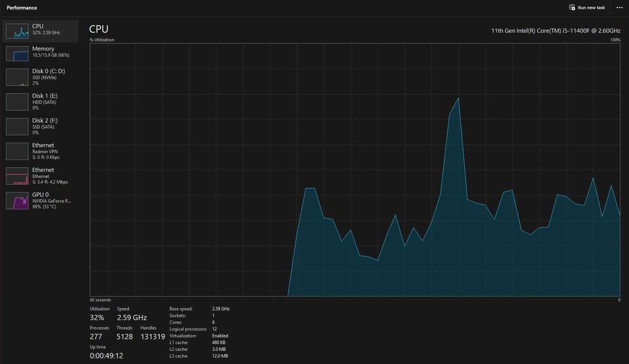629x364 pixels.
Task: Open the pink Ethernet activity graph thumbnail
Action: 17,176
